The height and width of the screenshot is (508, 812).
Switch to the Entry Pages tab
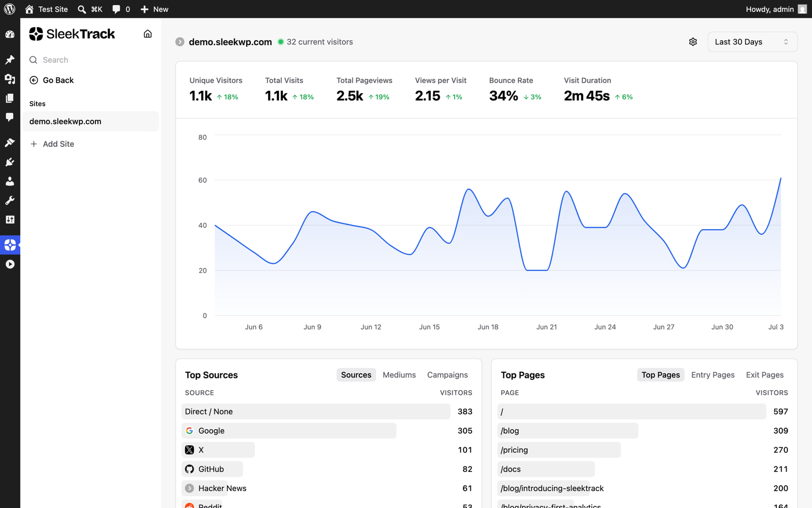(x=713, y=375)
